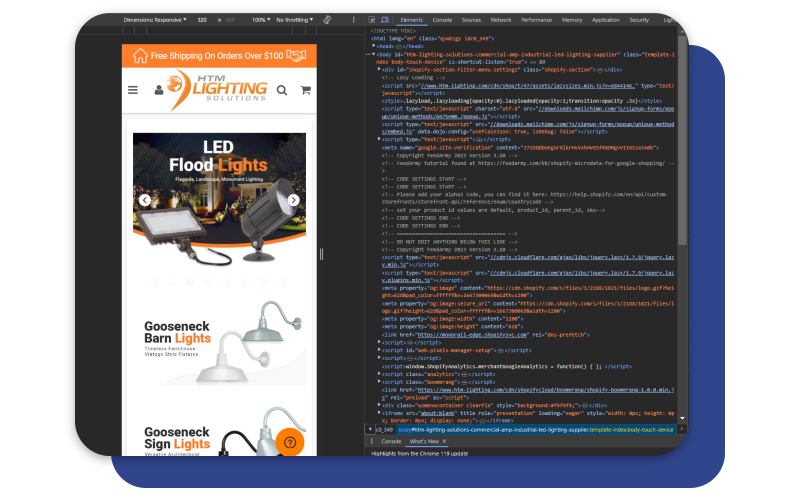Select the html lang="en" element line
This screenshot has height=500, width=800.
tap(433, 38)
